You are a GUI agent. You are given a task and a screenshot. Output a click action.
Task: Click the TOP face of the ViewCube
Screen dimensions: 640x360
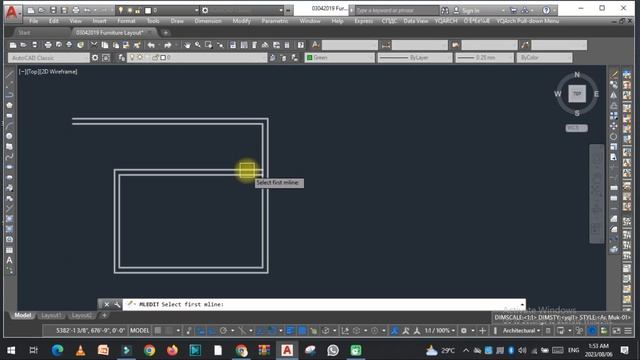(577, 93)
